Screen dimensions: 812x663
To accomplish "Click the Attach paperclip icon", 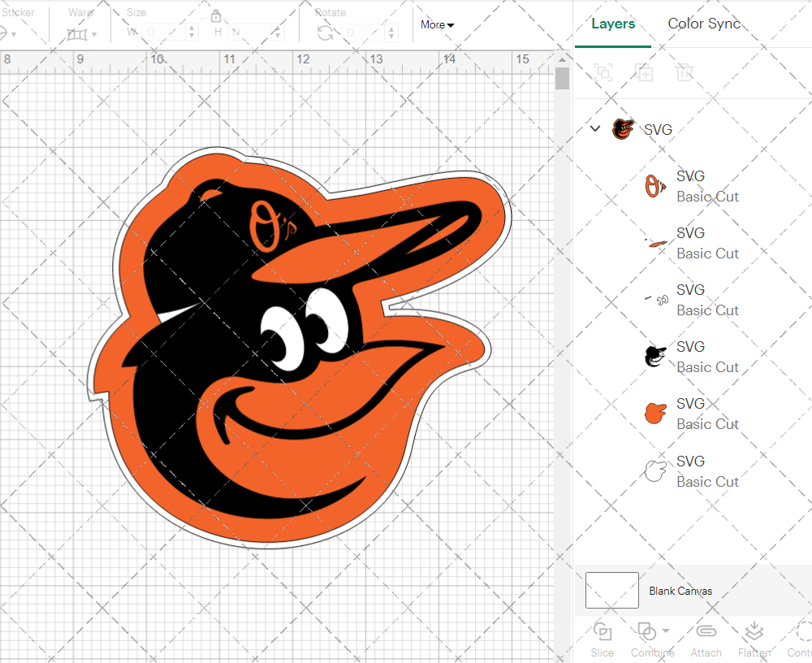I will (706, 632).
